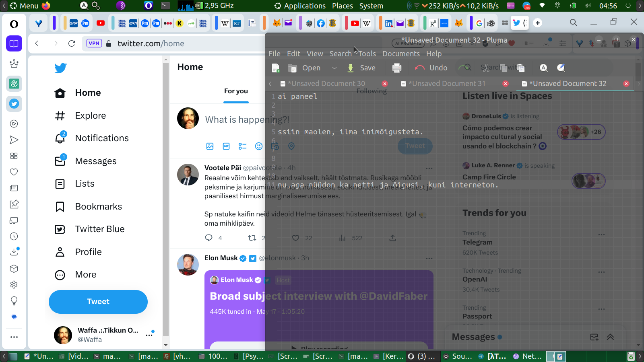This screenshot has width=644, height=362.
Task: Open the Twitter bird logo
Action: [60, 68]
